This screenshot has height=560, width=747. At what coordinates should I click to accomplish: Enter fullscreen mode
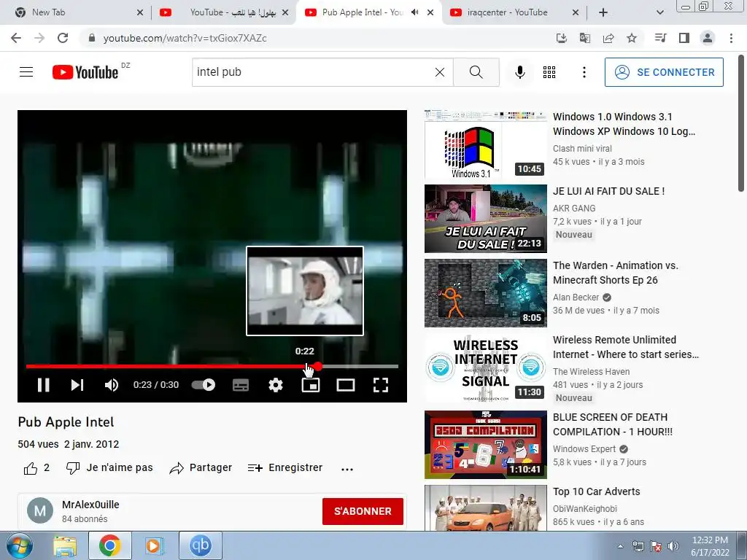(x=381, y=385)
